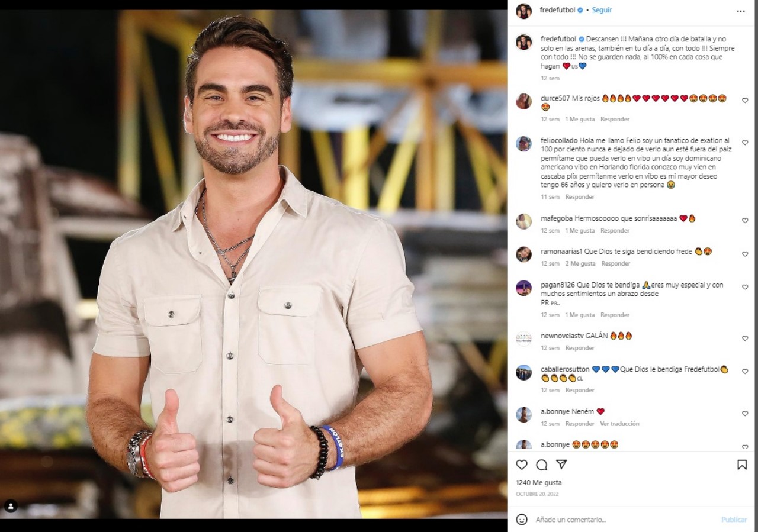Like mafegoba's comment
The image size is (758, 532).
click(745, 221)
